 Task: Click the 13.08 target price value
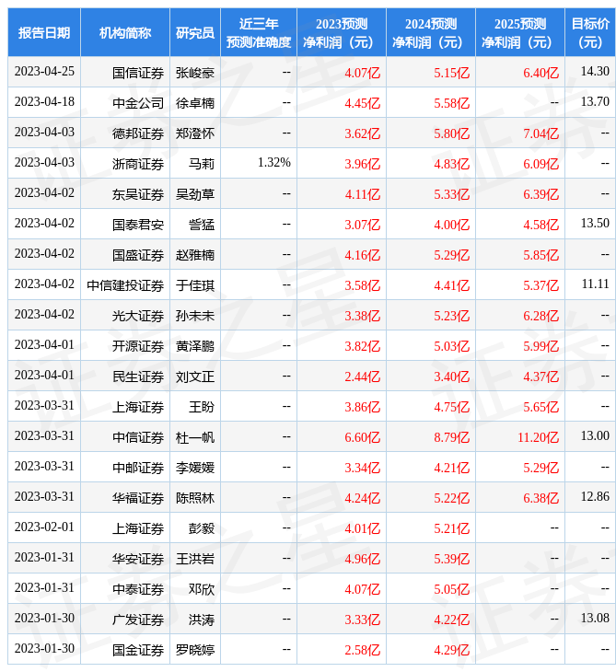click(x=595, y=619)
